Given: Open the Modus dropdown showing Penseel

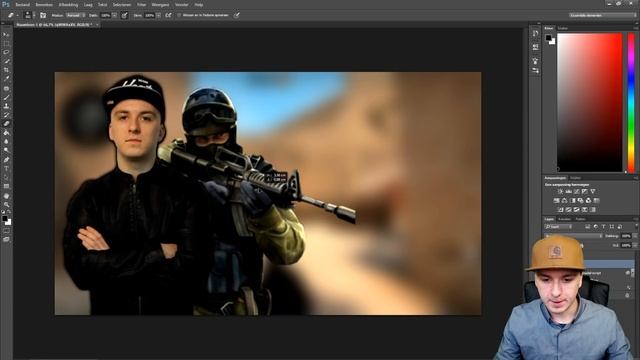Looking at the screenshot, I should tap(76, 16).
